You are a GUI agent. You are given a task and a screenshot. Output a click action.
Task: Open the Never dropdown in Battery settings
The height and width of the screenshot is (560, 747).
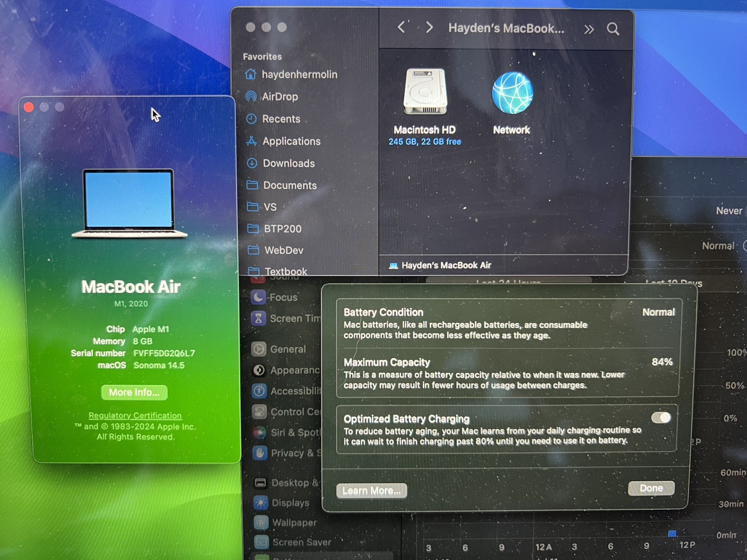[729, 211]
